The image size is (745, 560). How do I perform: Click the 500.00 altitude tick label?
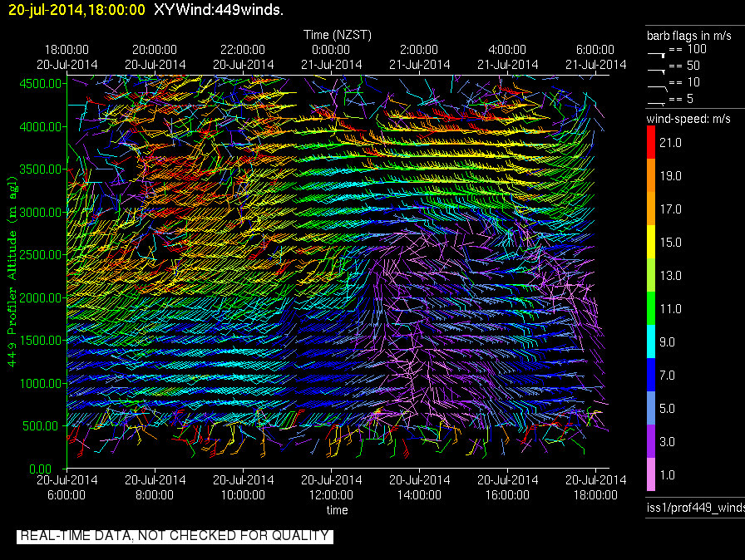tap(42, 426)
